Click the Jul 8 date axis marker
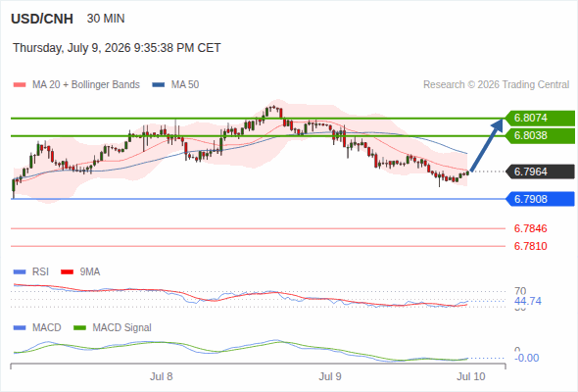Viewport: 578px width, 392px height. [x=161, y=376]
